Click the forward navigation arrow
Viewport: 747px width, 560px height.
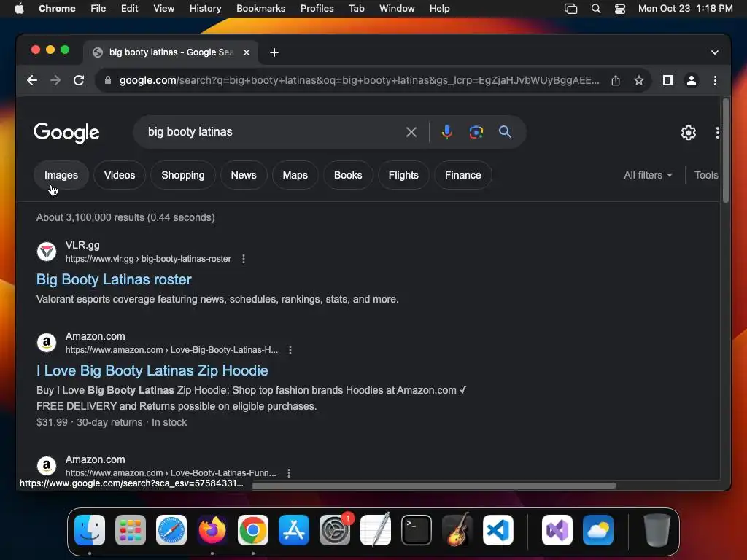click(55, 80)
